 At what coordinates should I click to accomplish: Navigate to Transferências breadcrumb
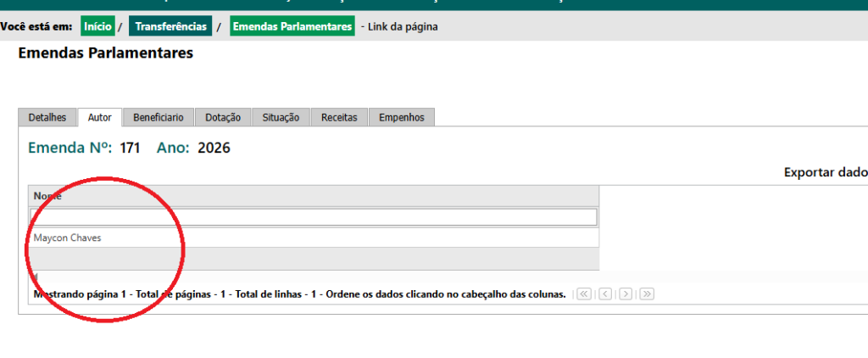pos(170,27)
